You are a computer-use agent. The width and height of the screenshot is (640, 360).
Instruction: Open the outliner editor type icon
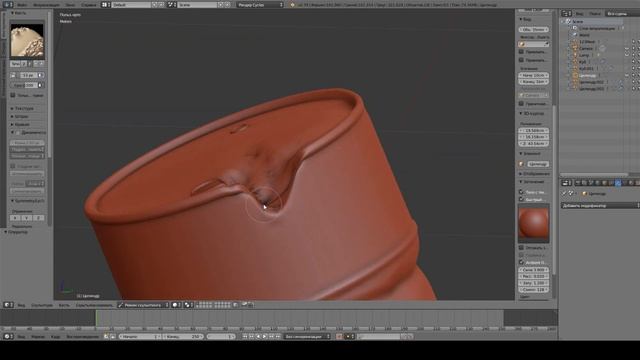pyautogui.click(x=566, y=14)
